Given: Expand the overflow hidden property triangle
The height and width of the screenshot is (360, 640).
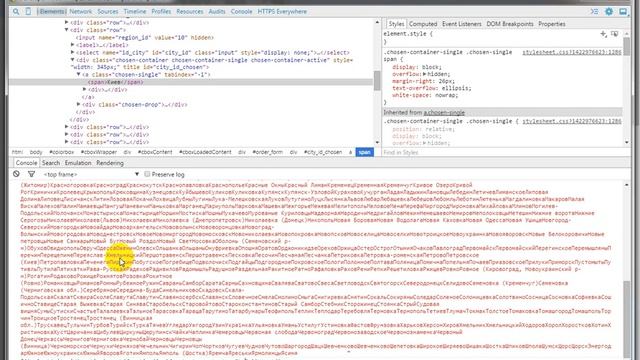Looking at the screenshot, I should tap(424, 74).
